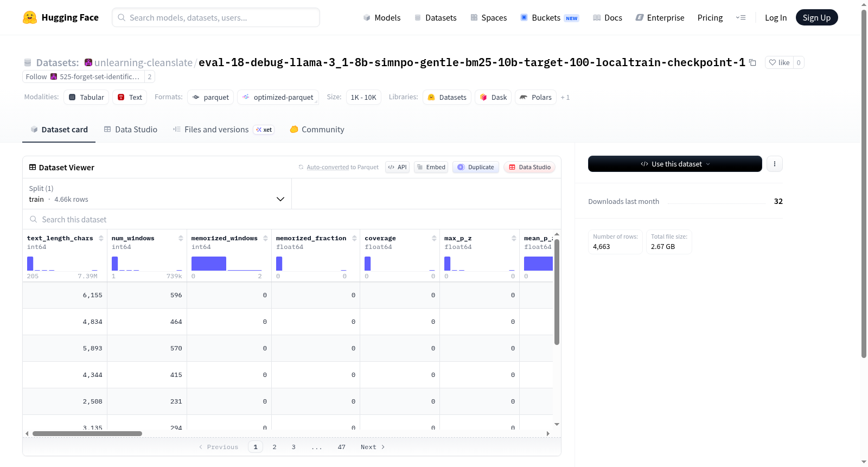Click the Log In link
868x467 pixels.
coord(776,17)
